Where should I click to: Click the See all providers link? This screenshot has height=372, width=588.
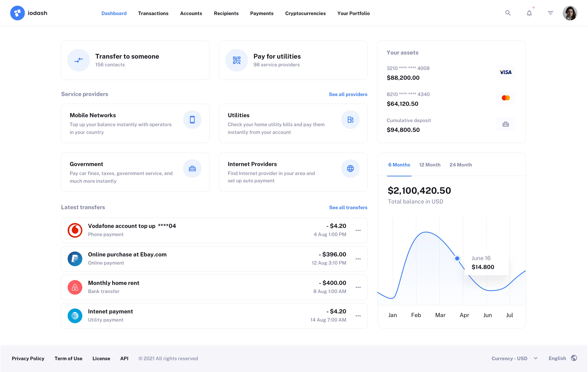click(x=348, y=94)
